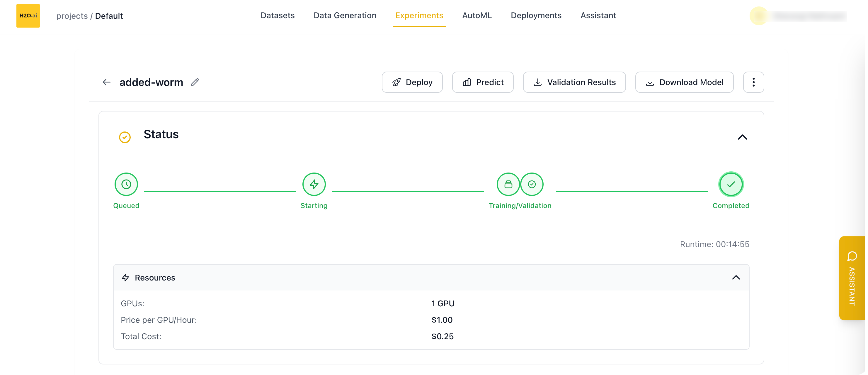Click the GPUs: label
The height and width of the screenshot is (375, 868).
click(x=132, y=303)
